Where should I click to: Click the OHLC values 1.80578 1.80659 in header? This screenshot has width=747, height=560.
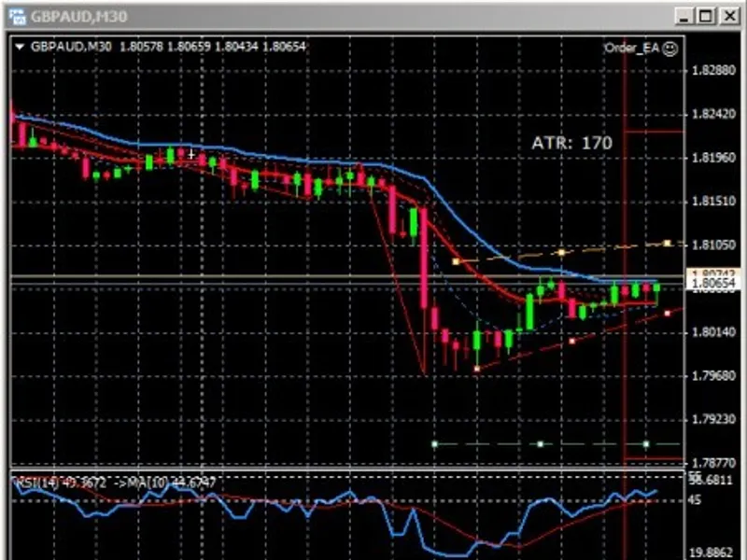(165, 47)
